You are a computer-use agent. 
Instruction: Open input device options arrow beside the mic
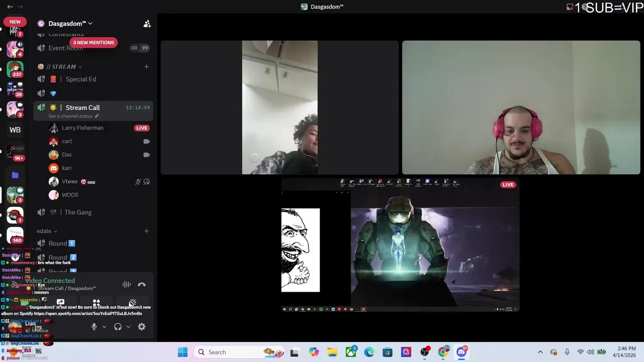coord(104,327)
